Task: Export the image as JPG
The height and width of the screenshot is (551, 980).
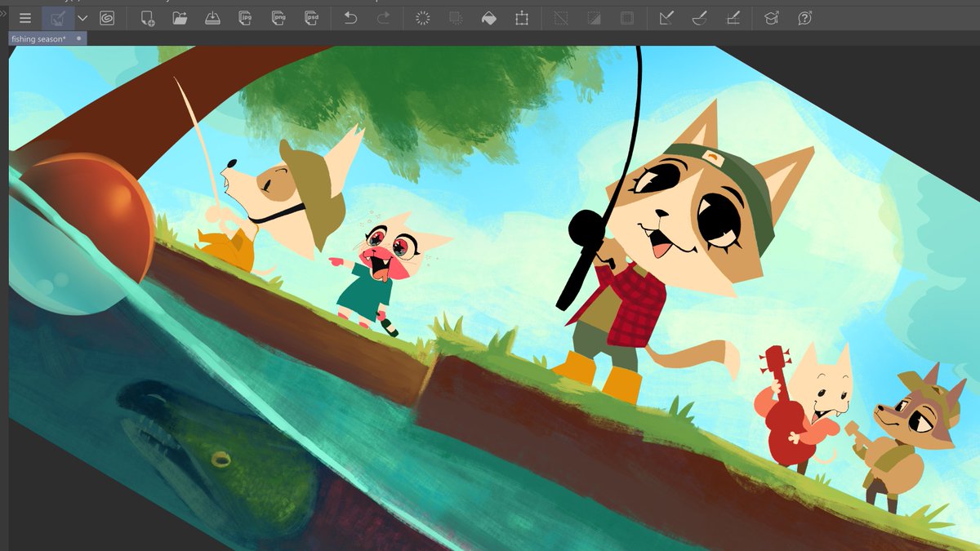Action: point(245,16)
